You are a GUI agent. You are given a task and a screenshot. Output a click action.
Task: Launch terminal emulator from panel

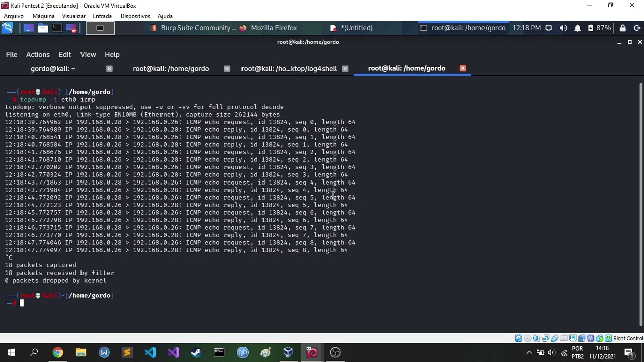point(57,28)
